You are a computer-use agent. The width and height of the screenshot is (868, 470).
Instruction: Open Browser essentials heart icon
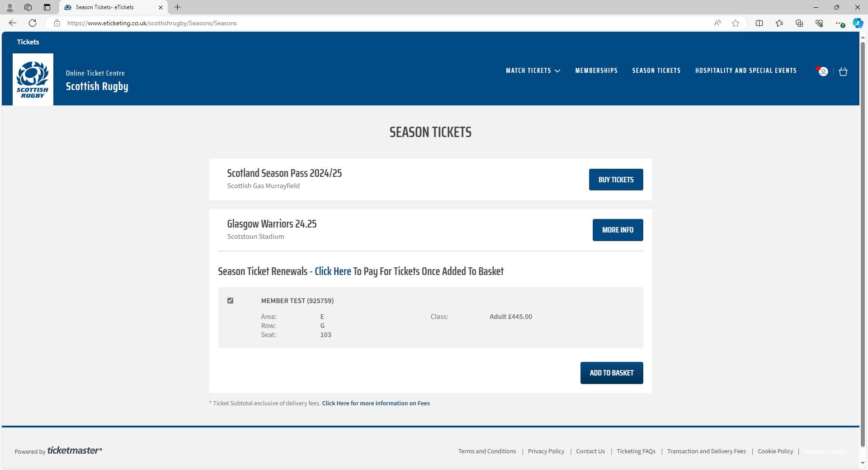tap(819, 23)
